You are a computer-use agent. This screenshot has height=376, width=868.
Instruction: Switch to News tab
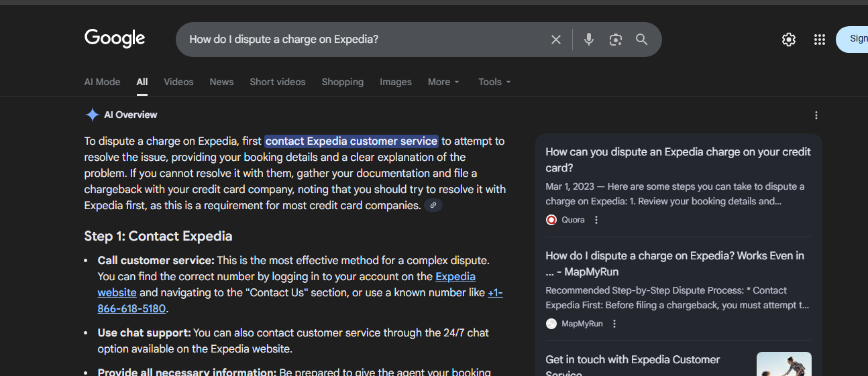221,82
